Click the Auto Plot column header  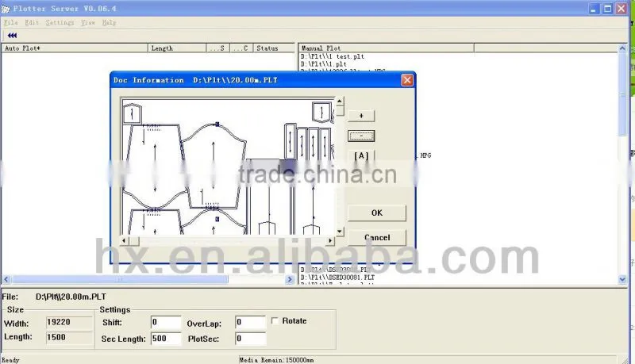[75, 48]
